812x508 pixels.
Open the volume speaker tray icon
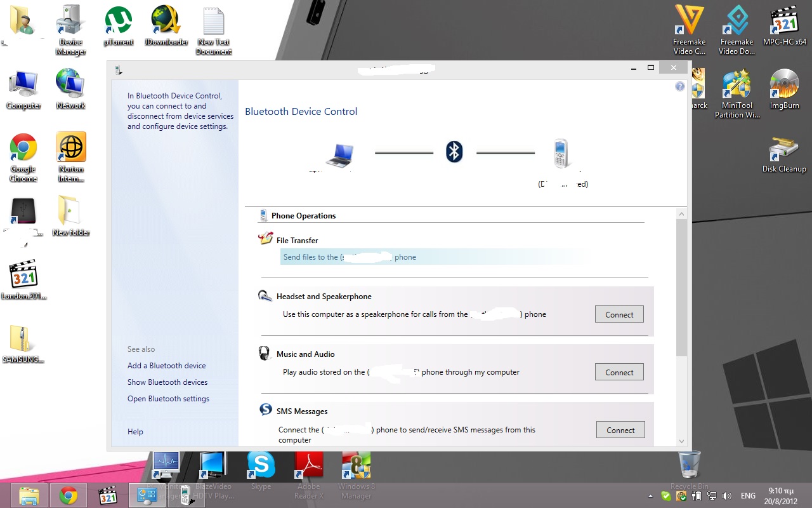[727, 496]
